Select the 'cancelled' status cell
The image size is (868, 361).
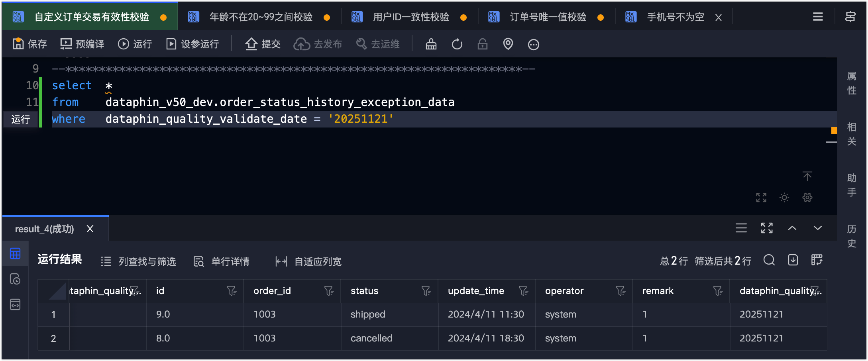[x=390, y=338]
